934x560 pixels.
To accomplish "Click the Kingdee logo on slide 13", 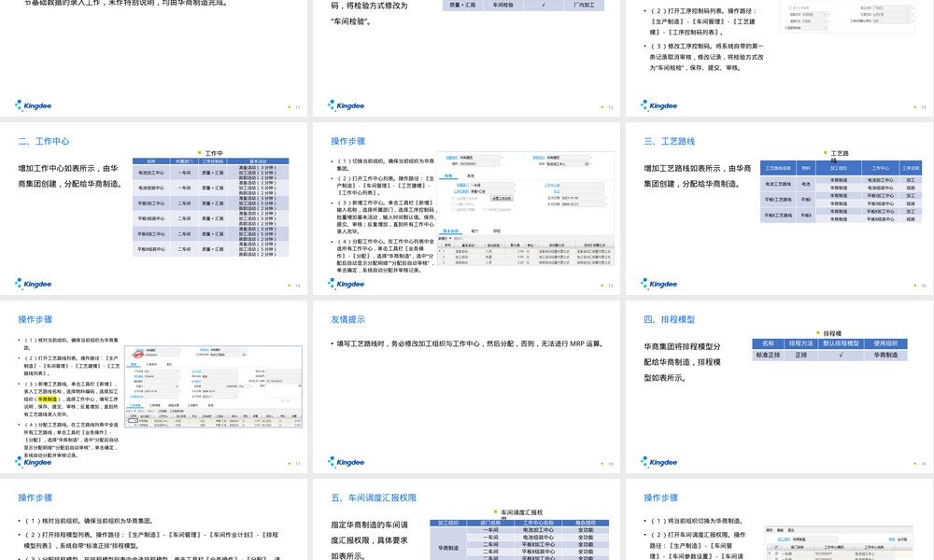I will [658, 105].
